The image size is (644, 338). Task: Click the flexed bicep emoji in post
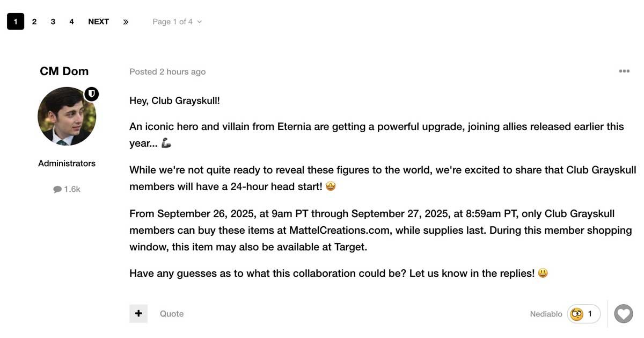(166, 143)
